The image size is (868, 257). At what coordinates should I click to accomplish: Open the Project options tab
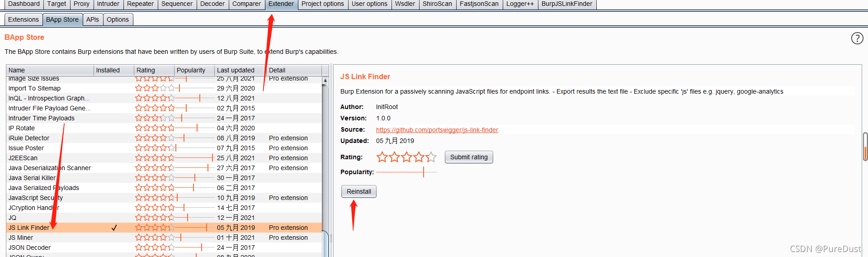coord(323,4)
